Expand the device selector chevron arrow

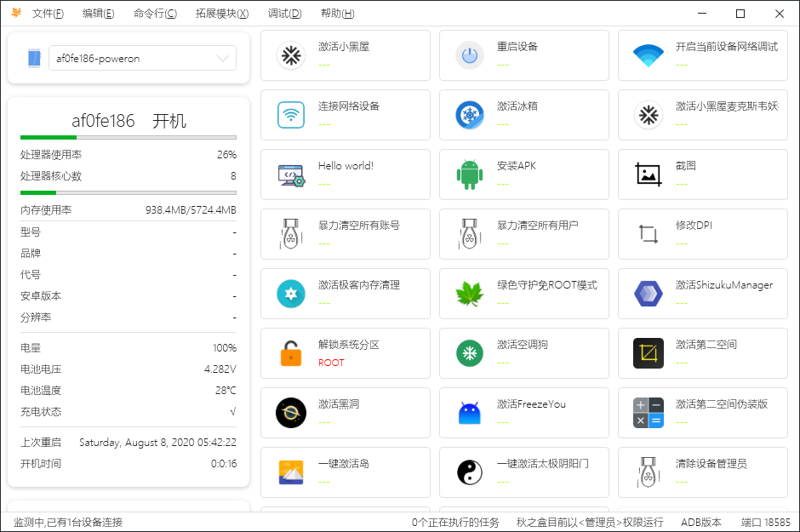tap(223, 59)
